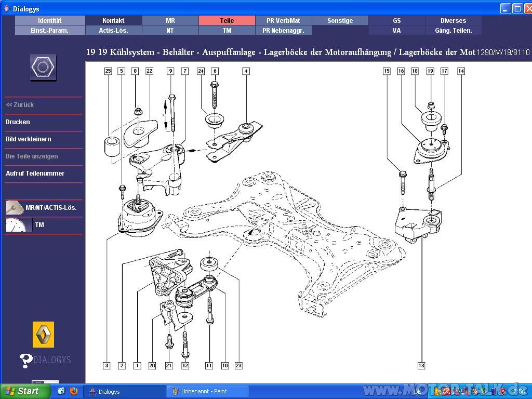Image resolution: width=532 pixels, height=399 pixels.
Task: Select part number 16 callout
Action: click(x=401, y=71)
